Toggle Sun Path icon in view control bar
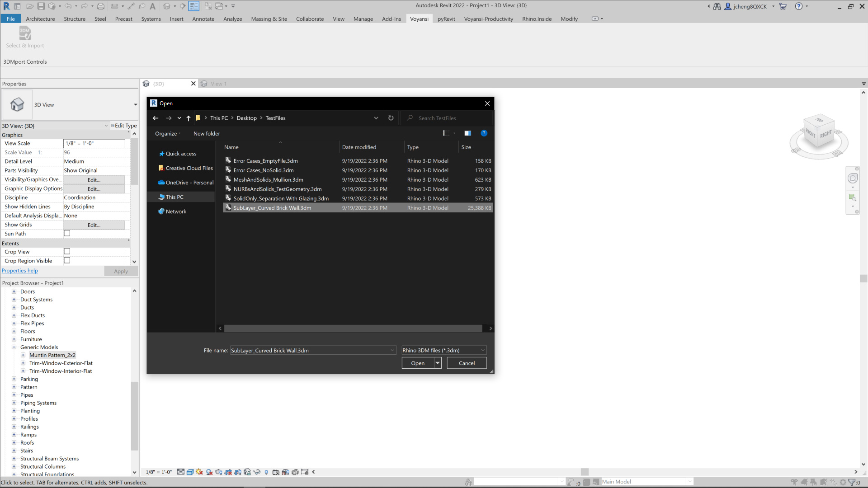Screen dimensions: 868x488 199,472
